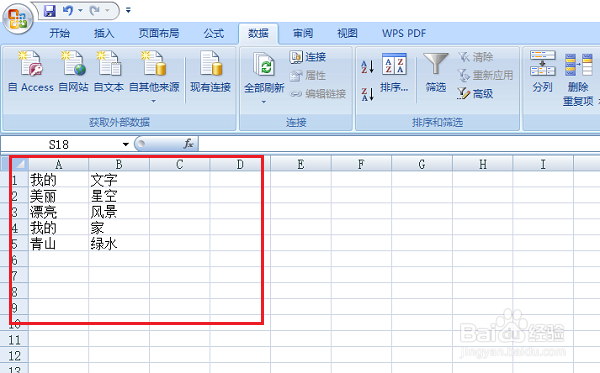Expand the 全部刷新 dropdown arrow
The width and height of the screenshot is (600, 373).
pos(264,102)
